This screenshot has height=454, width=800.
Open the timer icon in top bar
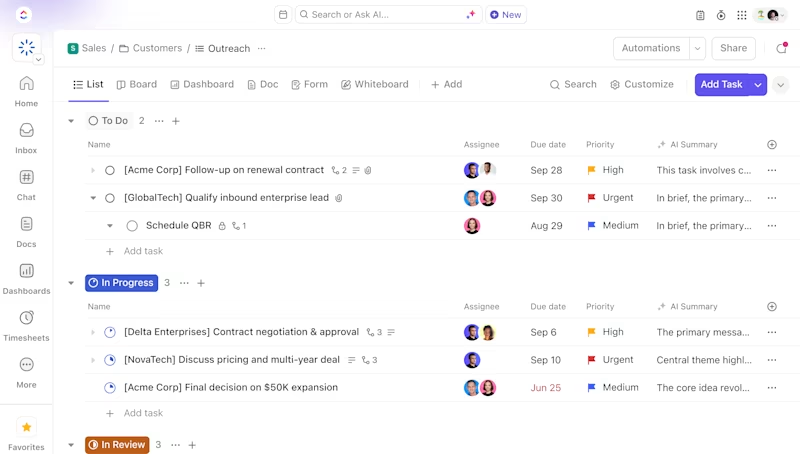[721, 15]
